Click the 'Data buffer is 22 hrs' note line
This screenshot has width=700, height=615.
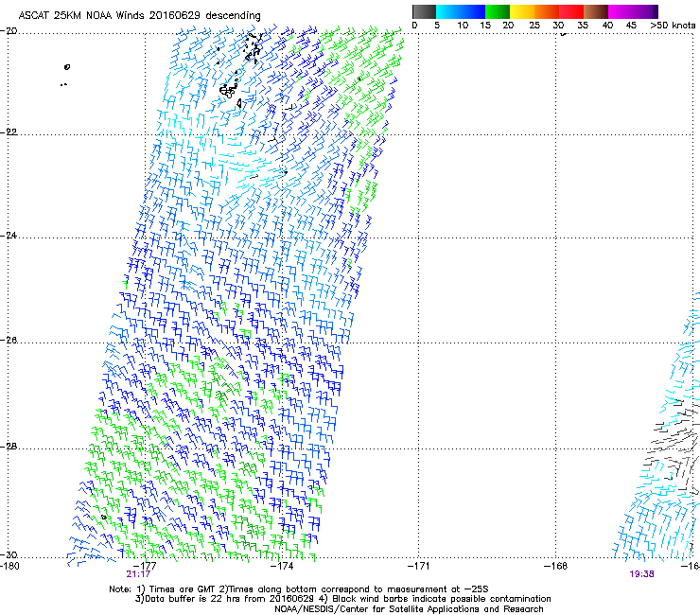pyautogui.click(x=342, y=599)
